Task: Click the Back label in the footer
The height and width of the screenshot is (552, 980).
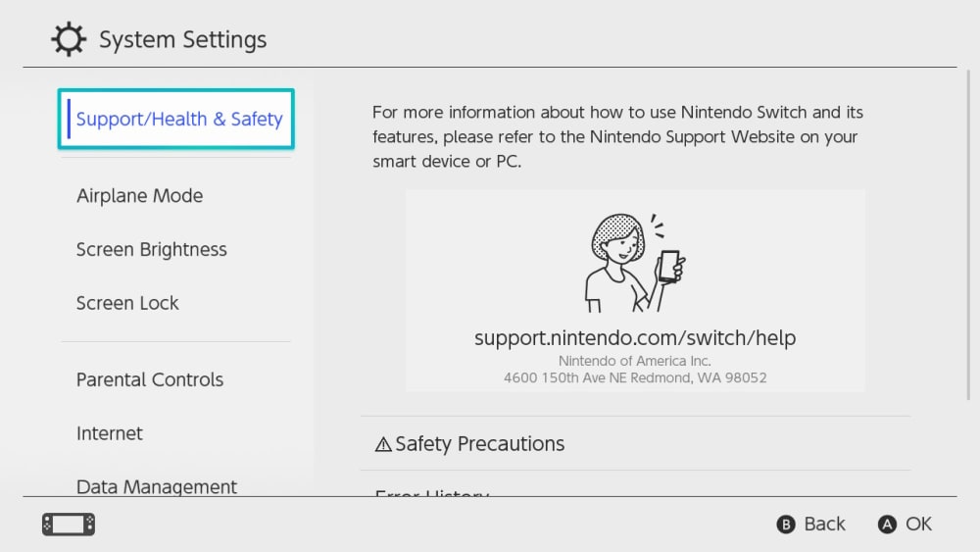Action: click(x=823, y=525)
